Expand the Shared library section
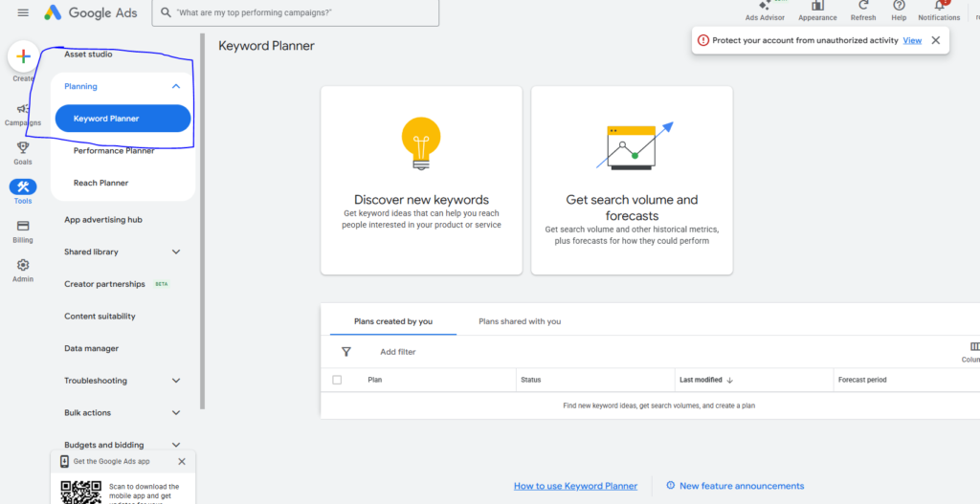 coord(176,252)
